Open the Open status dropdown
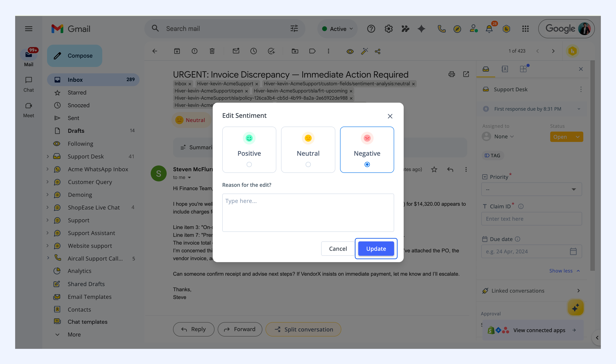616x364 pixels. (x=567, y=137)
